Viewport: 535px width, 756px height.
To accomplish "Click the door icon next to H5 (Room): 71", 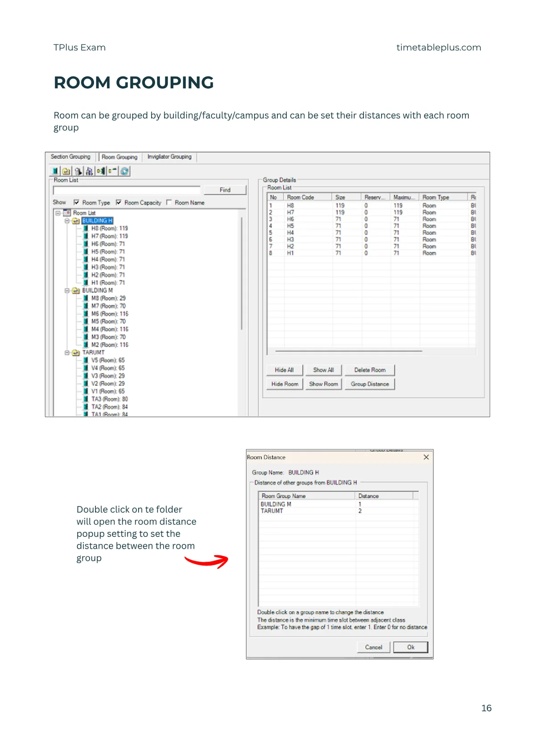I will 86,252.
